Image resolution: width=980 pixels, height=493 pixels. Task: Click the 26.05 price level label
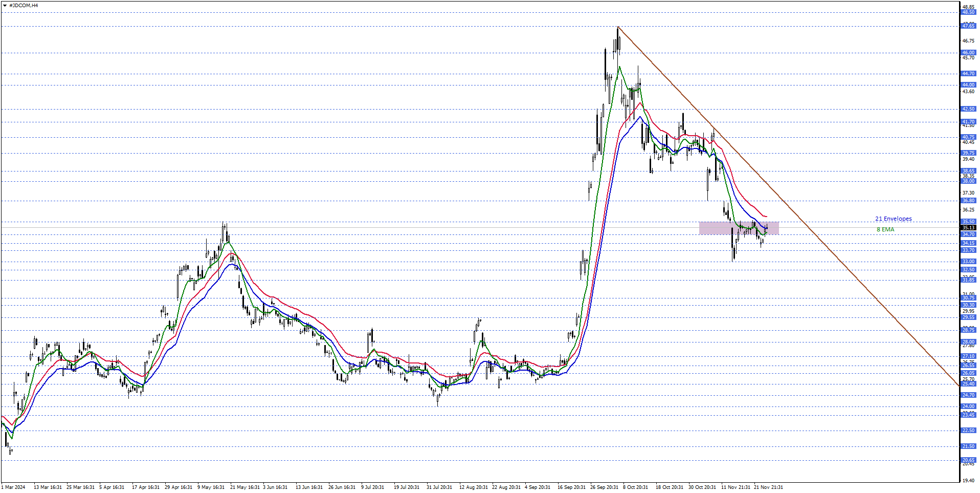coord(968,373)
